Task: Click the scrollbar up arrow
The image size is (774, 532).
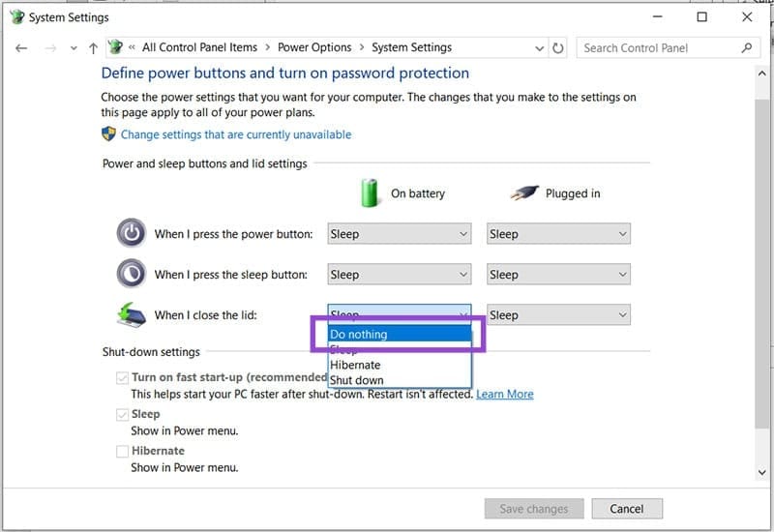Action: click(761, 74)
